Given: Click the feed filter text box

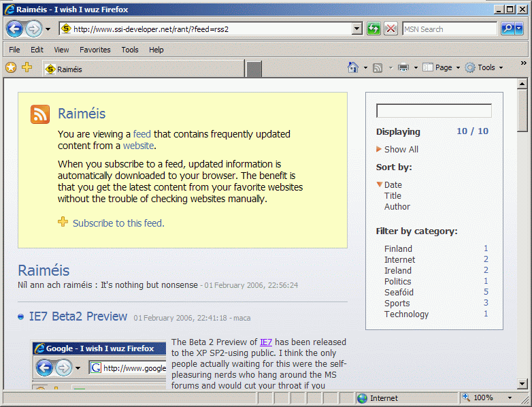Looking at the screenshot, I should tap(434, 111).
